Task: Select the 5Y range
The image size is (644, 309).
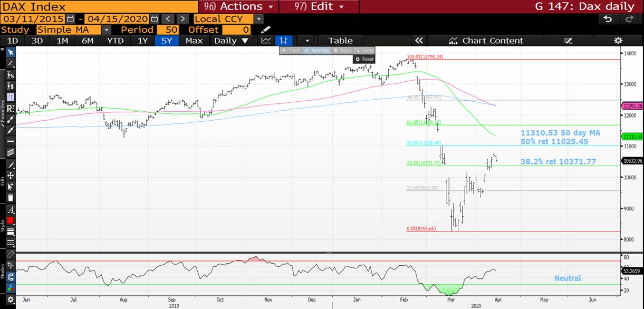Action: (x=167, y=41)
